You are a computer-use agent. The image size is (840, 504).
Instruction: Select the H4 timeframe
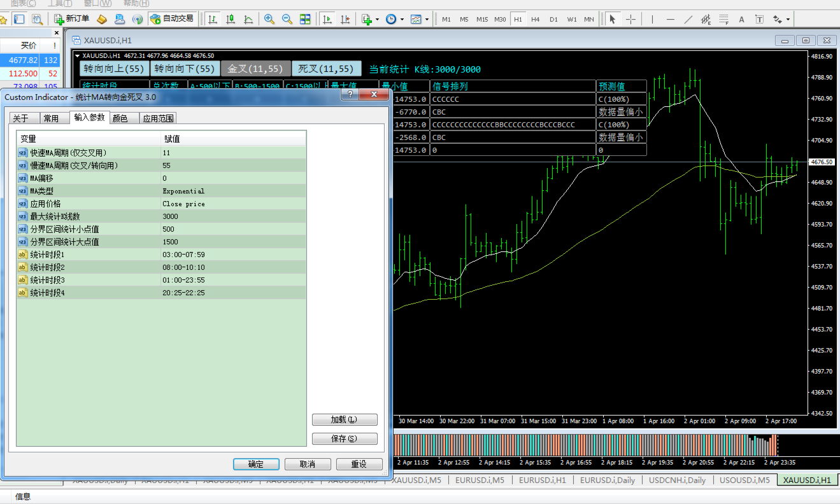[x=536, y=19]
